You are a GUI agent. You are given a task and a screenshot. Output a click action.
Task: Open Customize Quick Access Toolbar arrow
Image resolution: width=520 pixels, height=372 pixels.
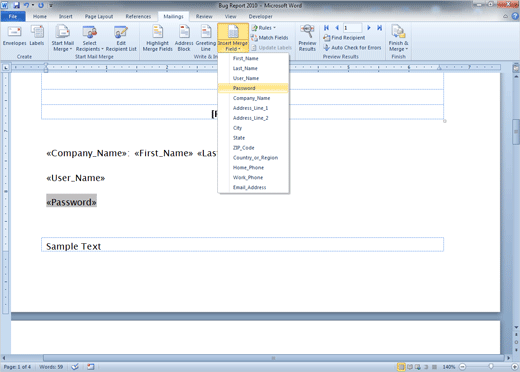pyautogui.click(x=51, y=5)
